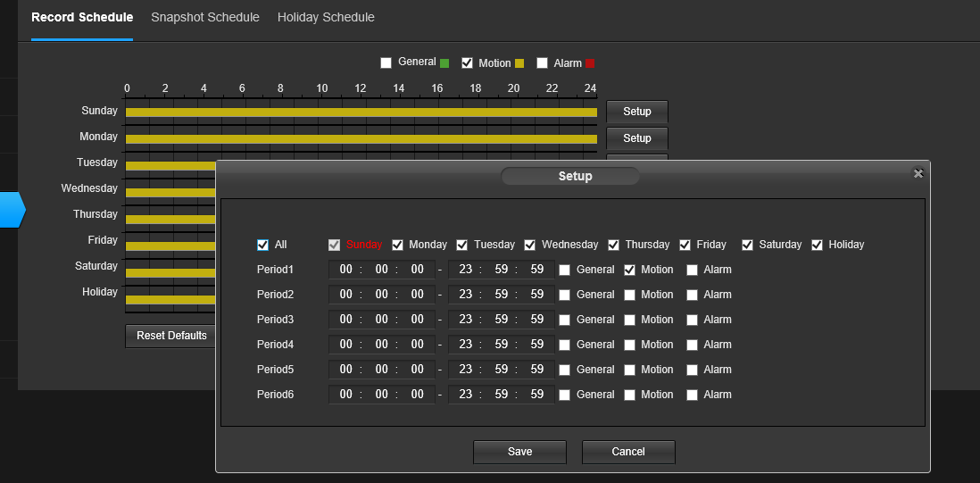This screenshot has width=980, height=483.
Task: Uncheck the Friday day checkbox
Action: 685,245
